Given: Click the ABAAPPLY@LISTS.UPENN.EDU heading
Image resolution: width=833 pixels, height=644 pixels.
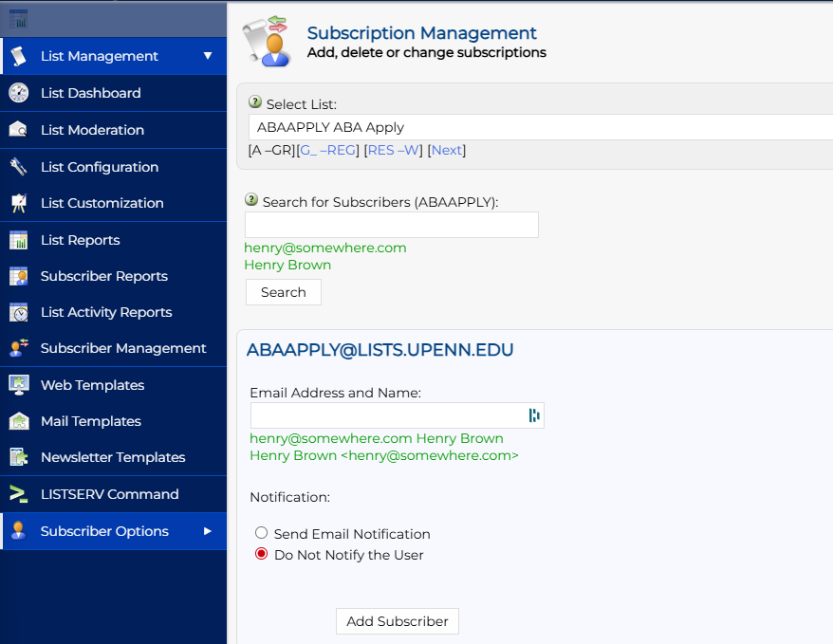Looking at the screenshot, I should click(379, 350).
